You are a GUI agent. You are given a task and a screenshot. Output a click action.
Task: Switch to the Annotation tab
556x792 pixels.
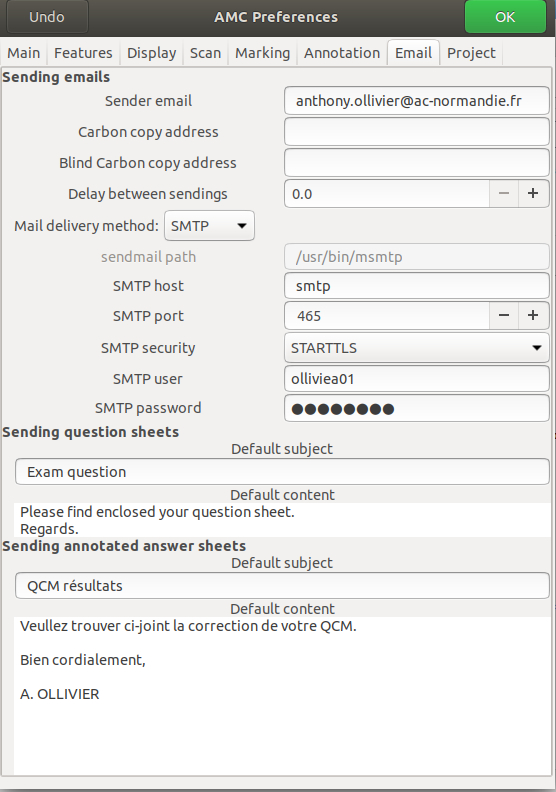tap(342, 53)
